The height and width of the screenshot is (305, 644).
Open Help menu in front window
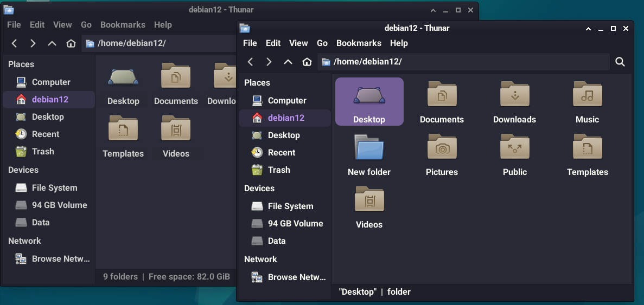[x=399, y=43]
